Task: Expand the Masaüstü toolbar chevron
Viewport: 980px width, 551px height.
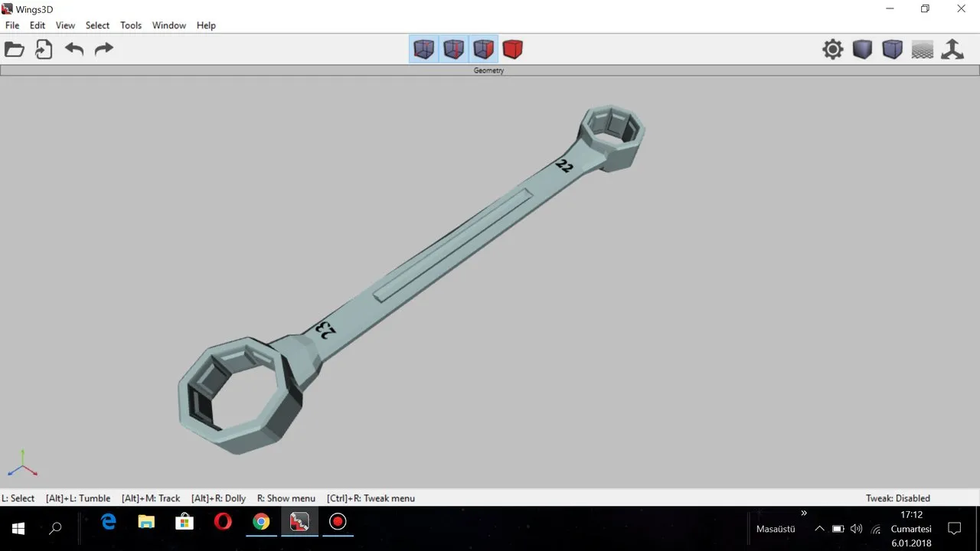Action: (x=804, y=513)
